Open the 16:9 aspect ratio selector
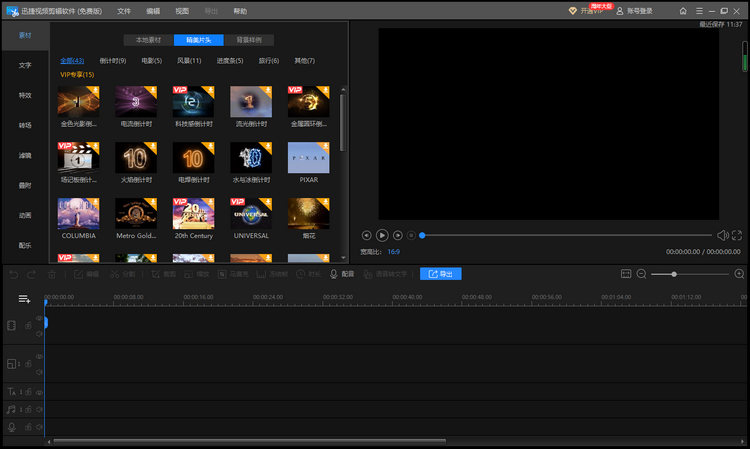Screen dimensions: 750x449 click(394, 252)
